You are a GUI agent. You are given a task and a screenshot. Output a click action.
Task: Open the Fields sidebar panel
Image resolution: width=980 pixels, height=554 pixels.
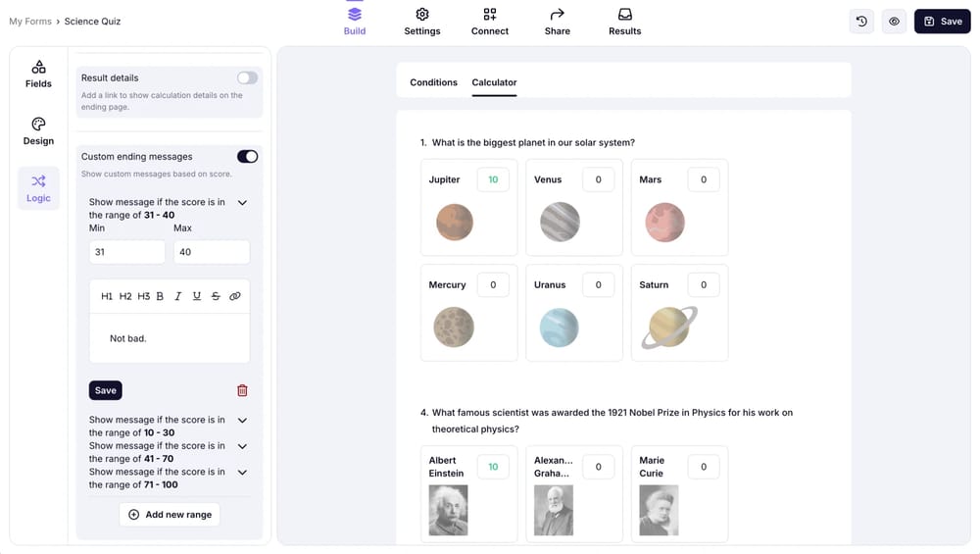[x=38, y=74]
